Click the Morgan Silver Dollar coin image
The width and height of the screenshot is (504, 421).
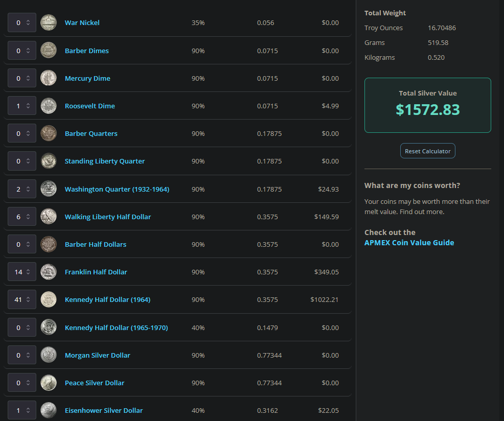coord(49,355)
